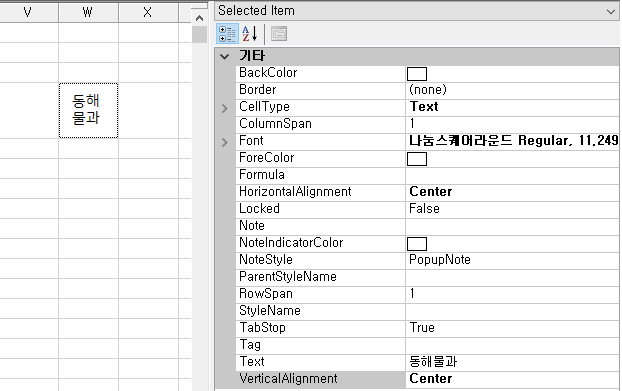Viewport: 622px width, 391px height.
Task: Click the NoteIndicatorColor swatch
Action: click(x=417, y=244)
